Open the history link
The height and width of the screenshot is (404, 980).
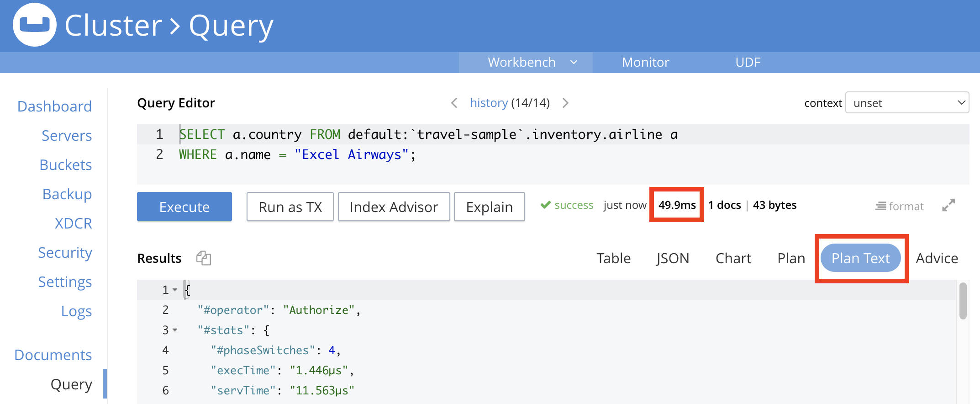(489, 103)
